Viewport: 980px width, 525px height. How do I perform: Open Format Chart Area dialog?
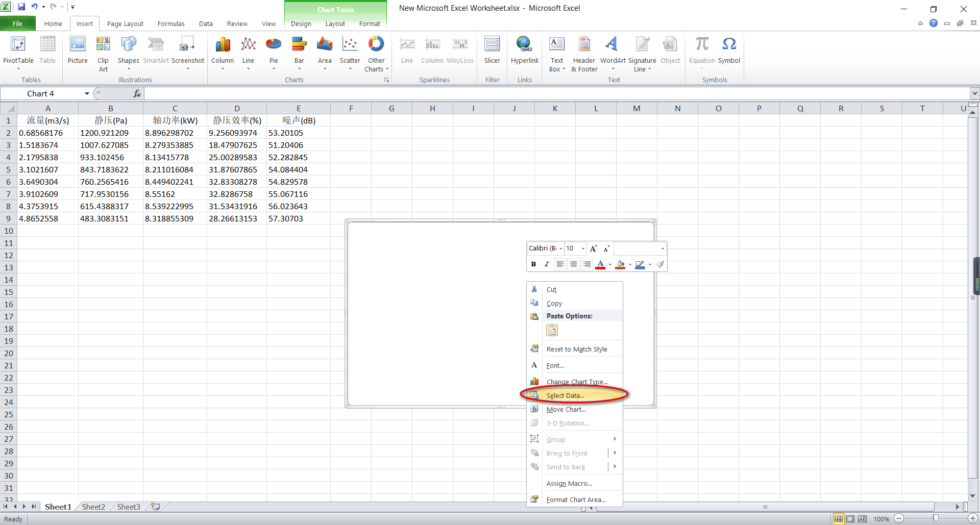coord(576,499)
